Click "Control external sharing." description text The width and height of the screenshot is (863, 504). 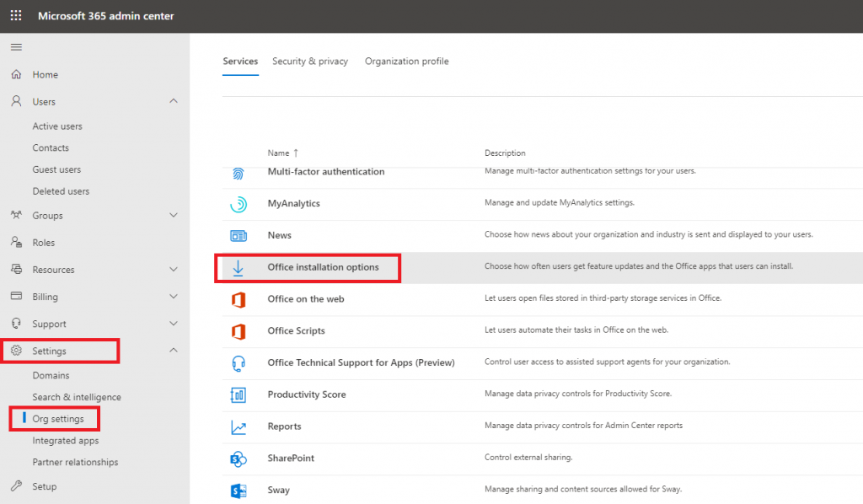[528, 458]
